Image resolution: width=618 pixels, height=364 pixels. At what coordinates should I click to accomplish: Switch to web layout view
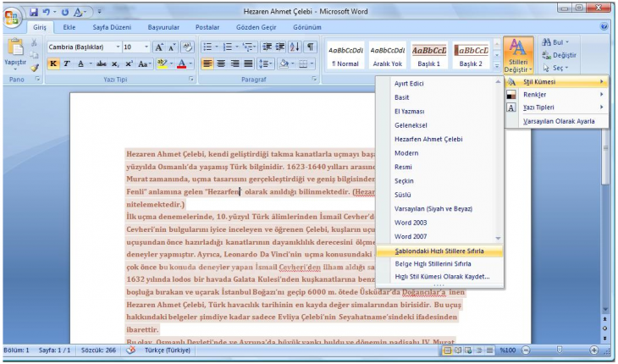pos(468,350)
